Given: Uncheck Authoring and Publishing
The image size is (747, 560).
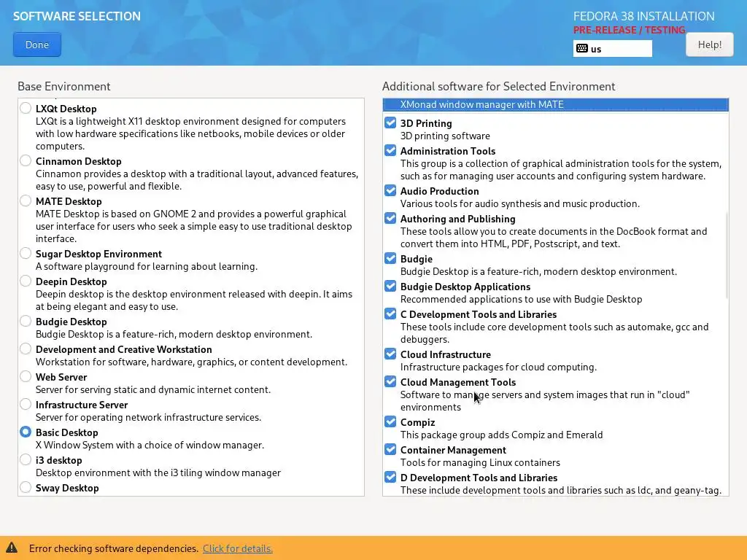Looking at the screenshot, I should (x=390, y=217).
